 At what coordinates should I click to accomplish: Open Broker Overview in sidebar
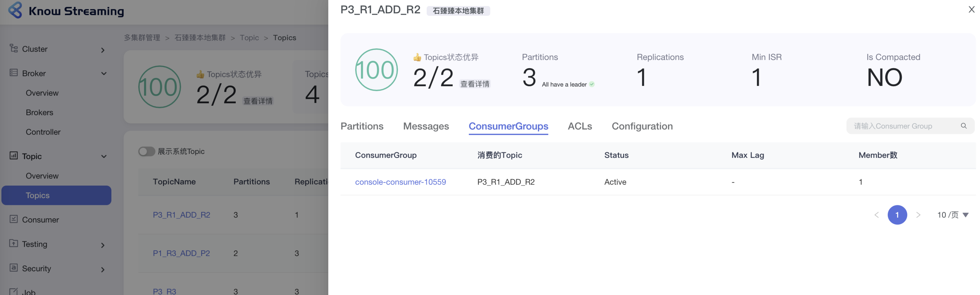42,93
